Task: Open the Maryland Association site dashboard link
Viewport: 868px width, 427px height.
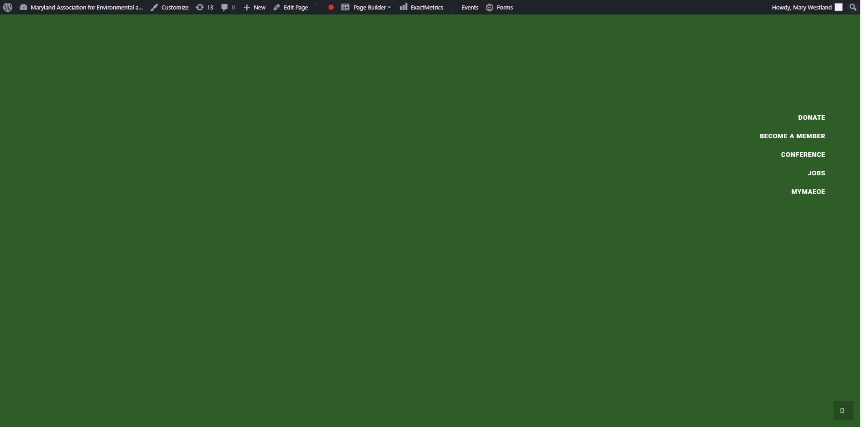Action: point(81,7)
